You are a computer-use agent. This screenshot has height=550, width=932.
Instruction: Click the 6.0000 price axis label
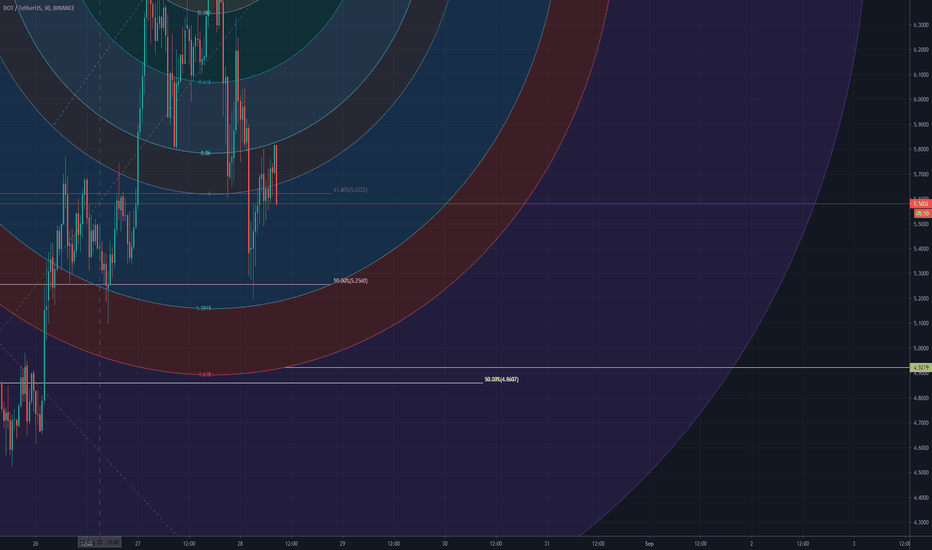921,100
